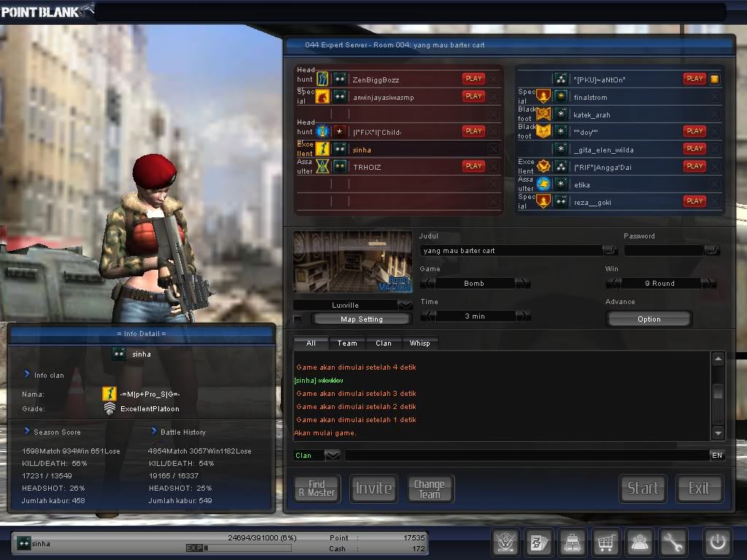
Task: Switch to the All chat tab
Action: (x=311, y=343)
